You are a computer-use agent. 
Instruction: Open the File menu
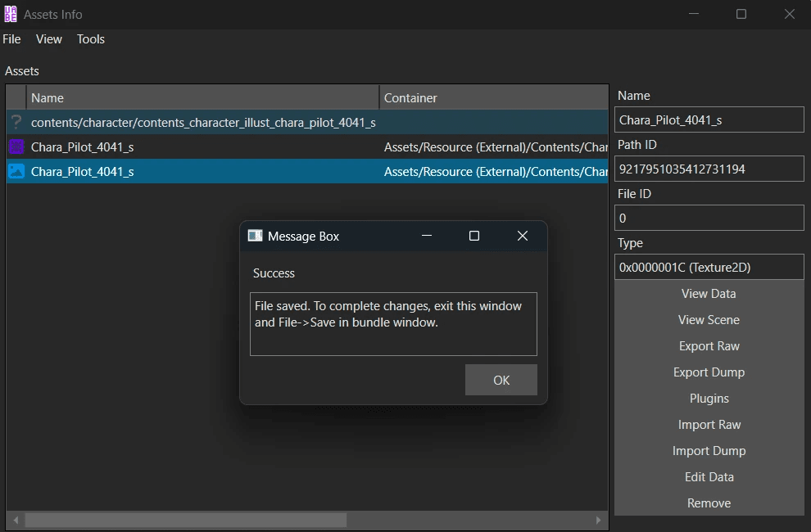click(x=12, y=39)
